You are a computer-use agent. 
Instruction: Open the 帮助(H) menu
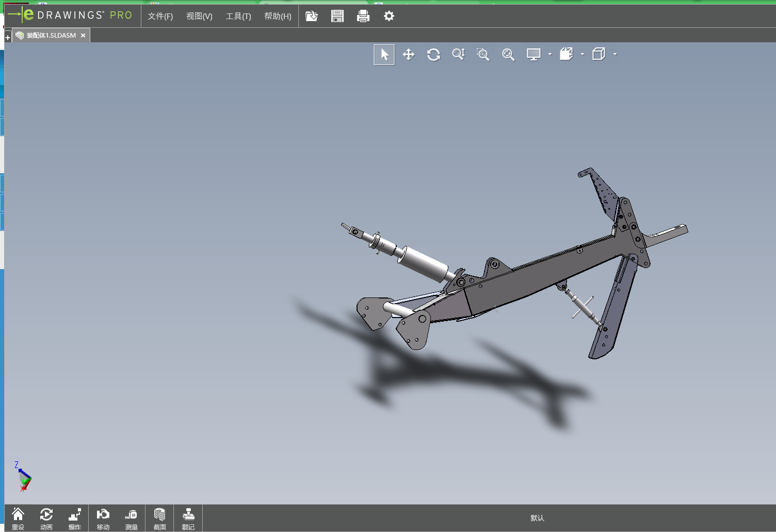coord(278,16)
